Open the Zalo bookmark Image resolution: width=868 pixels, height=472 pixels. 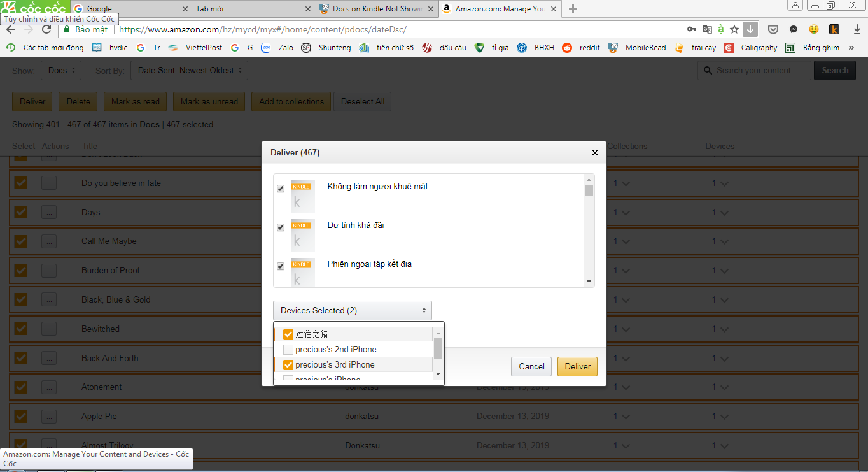coord(277,48)
